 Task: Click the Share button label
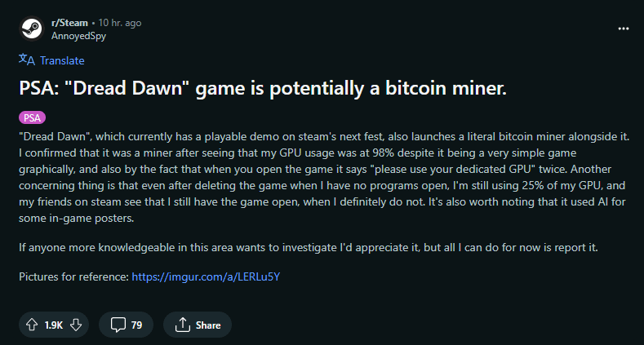pyautogui.click(x=208, y=325)
